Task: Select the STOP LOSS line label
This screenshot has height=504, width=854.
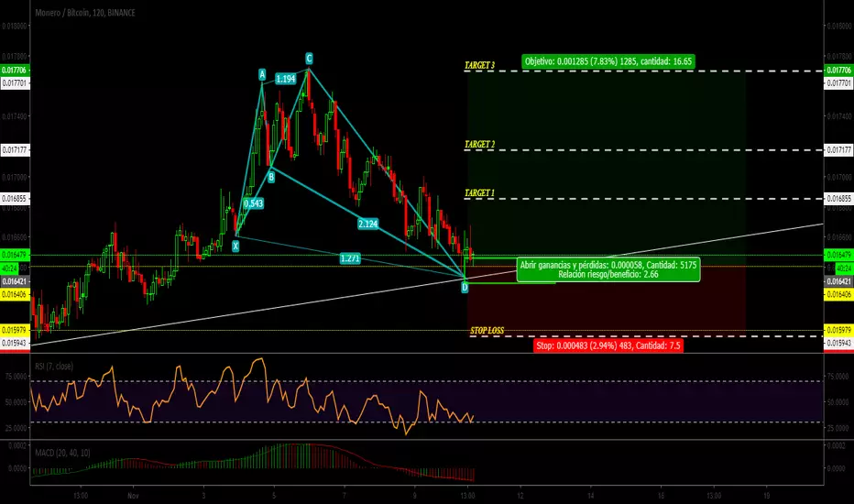Action: click(x=487, y=331)
